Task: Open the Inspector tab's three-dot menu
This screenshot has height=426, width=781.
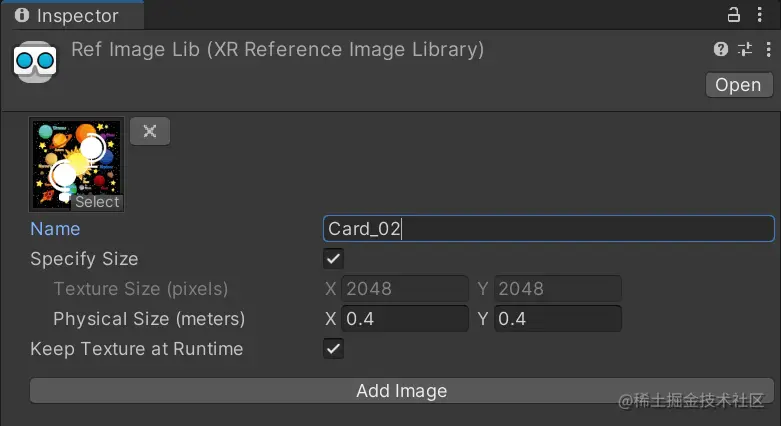Action: point(760,14)
